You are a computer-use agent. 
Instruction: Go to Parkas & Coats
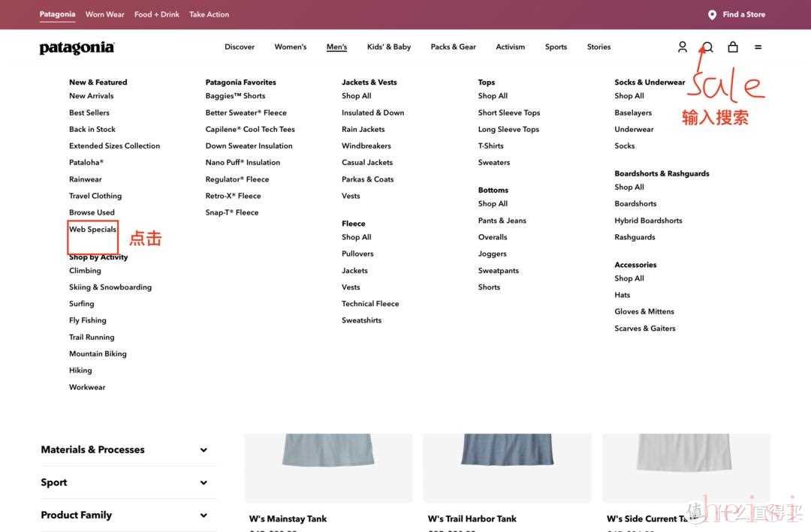pyautogui.click(x=368, y=179)
